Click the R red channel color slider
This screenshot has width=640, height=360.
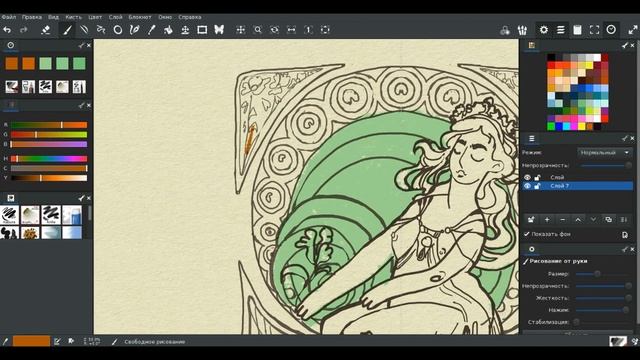[x=49, y=125]
